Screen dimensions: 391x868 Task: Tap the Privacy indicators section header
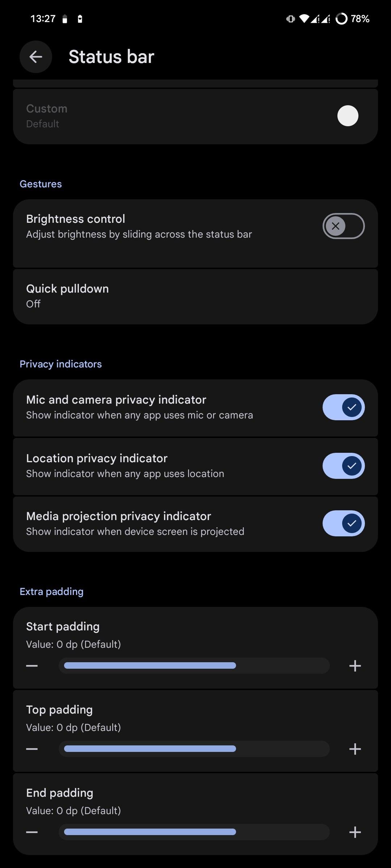[60, 364]
